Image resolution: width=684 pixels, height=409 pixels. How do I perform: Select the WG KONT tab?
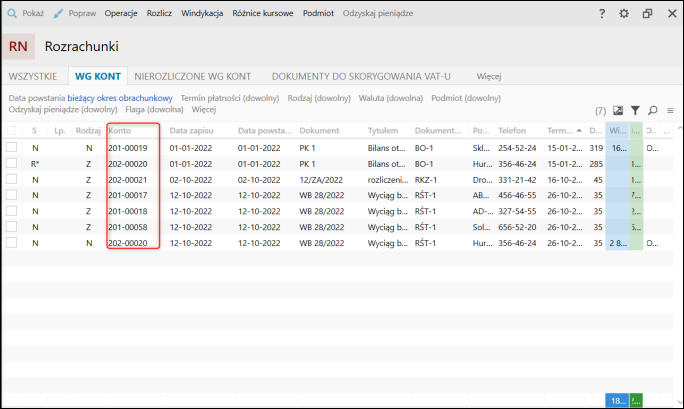(x=98, y=76)
